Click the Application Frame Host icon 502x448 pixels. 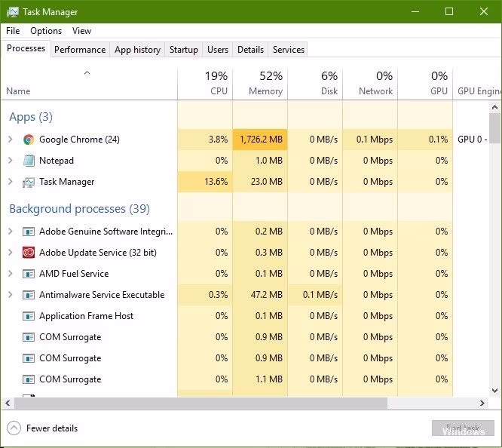[x=29, y=316]
